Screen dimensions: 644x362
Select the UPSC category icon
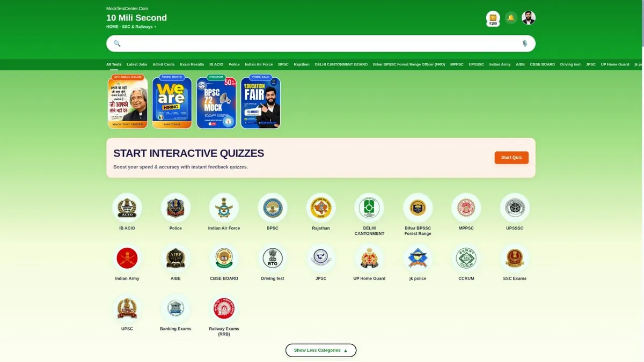click(127, 309)
